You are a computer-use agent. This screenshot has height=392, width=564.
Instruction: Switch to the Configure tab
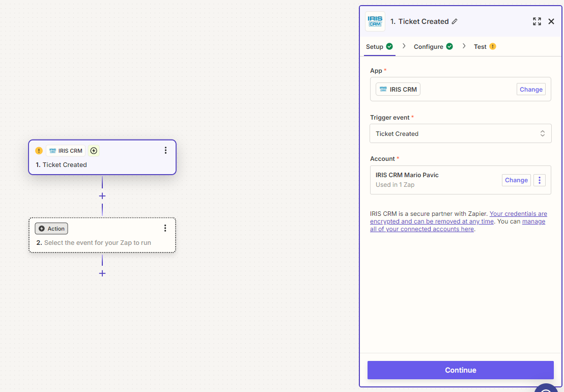point(433,47)
